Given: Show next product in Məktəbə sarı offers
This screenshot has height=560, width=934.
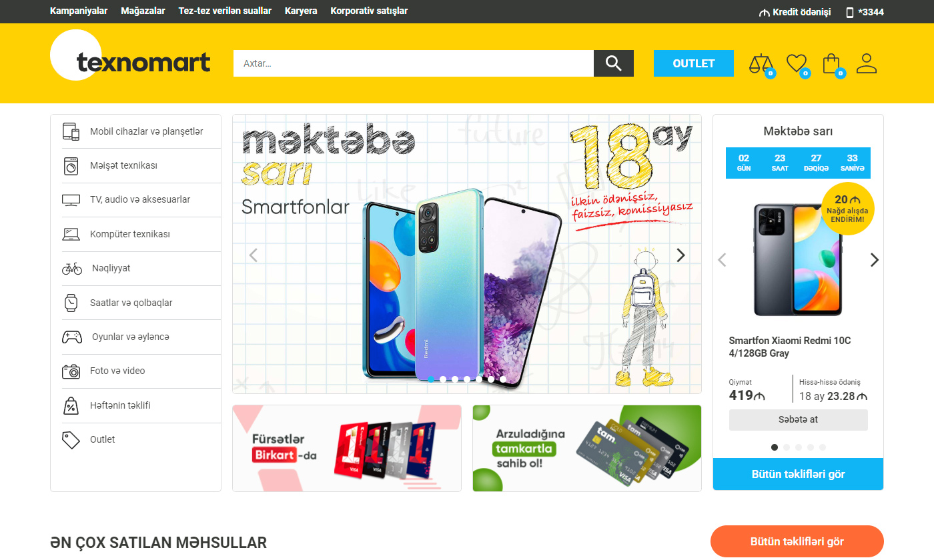Looking at the screenshot, I should [x=875, y=260].
